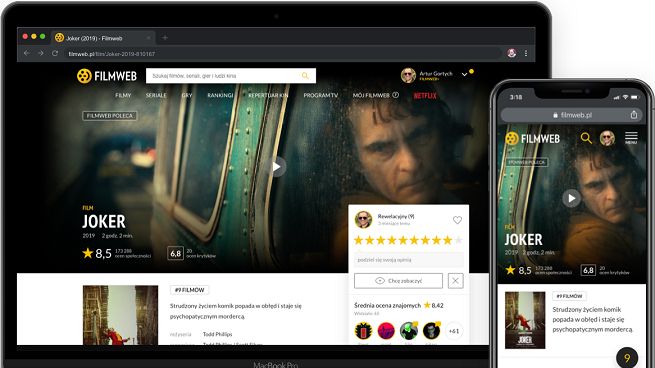This screenshot has height=368, width=655.
Task: Open the mobile hamburger MENU
Action: click(x=631, y=138)
